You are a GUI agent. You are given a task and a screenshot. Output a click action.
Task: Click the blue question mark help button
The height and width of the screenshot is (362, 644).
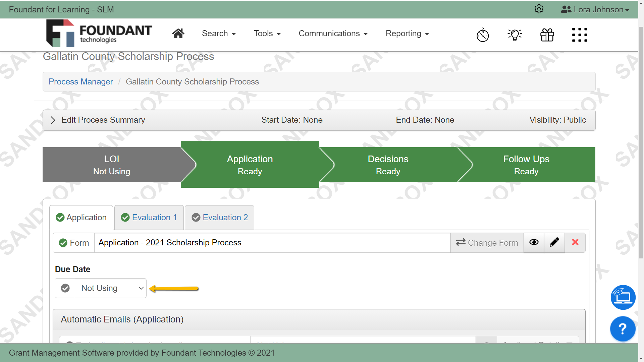(623, 329)
